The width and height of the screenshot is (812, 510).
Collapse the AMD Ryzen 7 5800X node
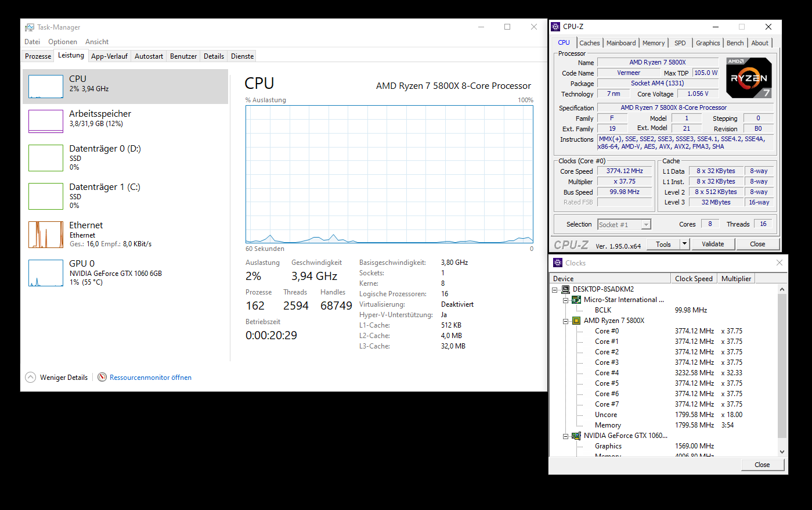[565, 321]
